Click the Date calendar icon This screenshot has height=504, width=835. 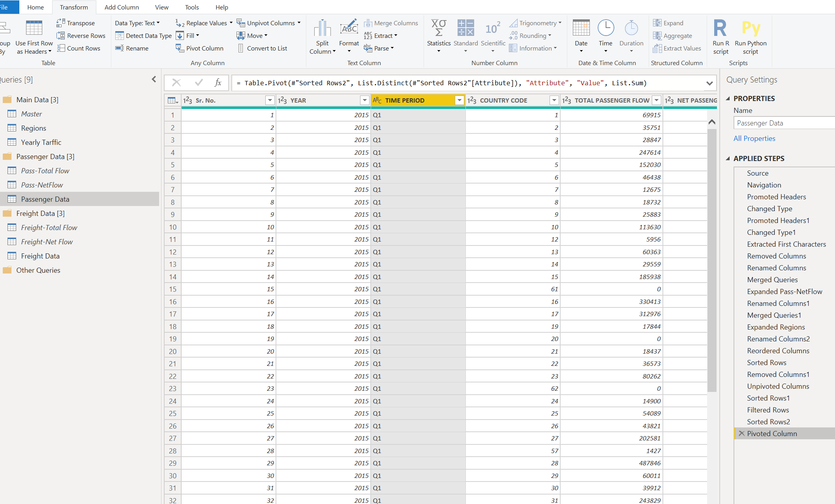pos(581,28)
